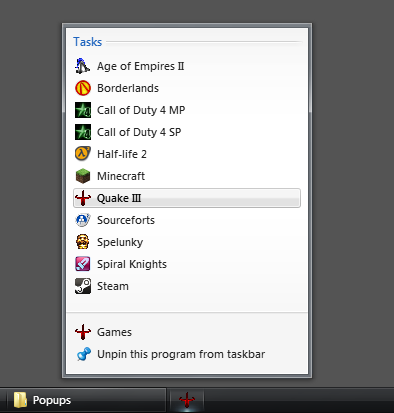Click the Half-life 2 lambda icon
Screen dimensions: 394x413
pyautogui.click(x=83, y=154)
